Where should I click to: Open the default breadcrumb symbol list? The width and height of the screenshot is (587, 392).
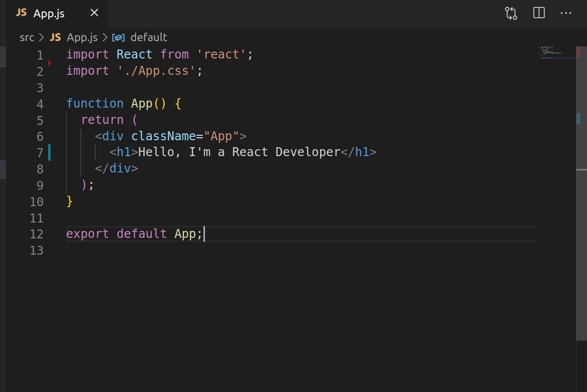pyautogui.click(x=149, y=37)
